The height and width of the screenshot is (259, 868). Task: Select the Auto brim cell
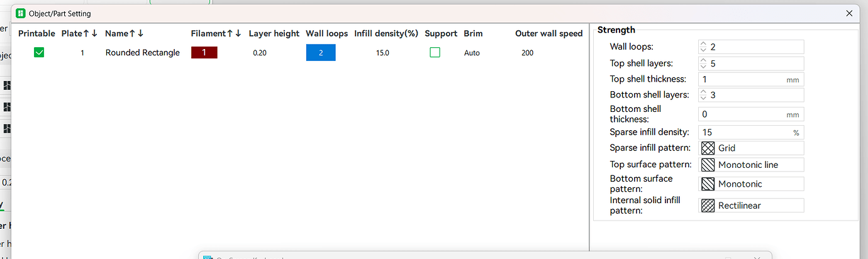(472, 53)
